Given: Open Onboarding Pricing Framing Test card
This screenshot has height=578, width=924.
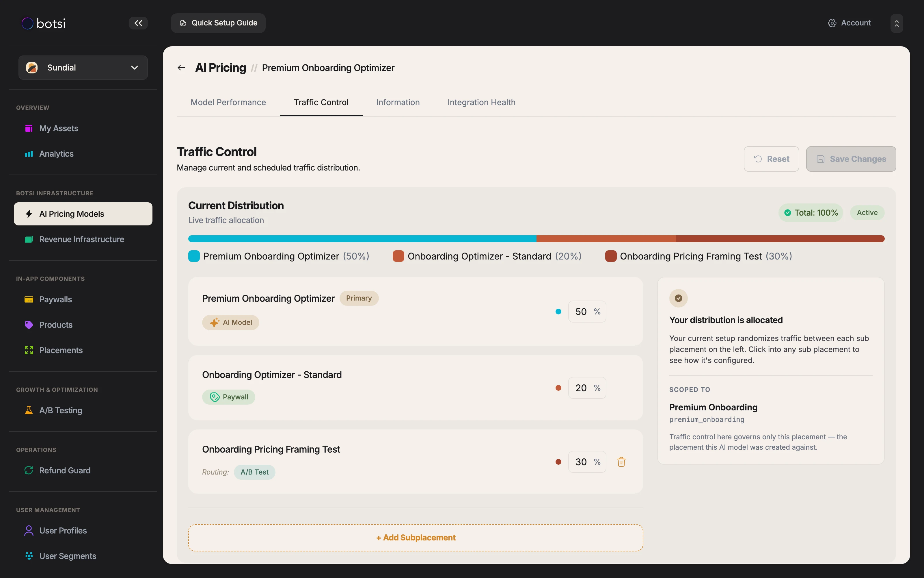Looking at the screenshot, I should [x=416, y=462].
